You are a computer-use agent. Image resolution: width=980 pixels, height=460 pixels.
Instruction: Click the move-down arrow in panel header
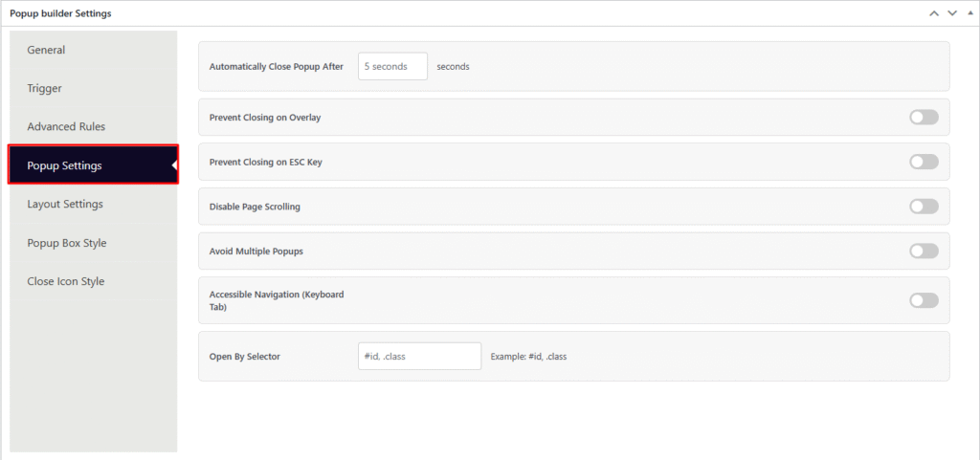(951, 13)
